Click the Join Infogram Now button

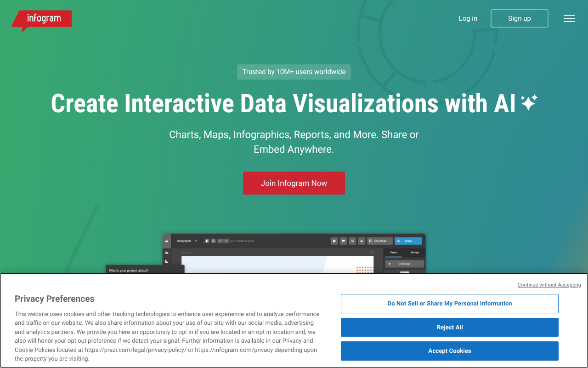[294, 183]
